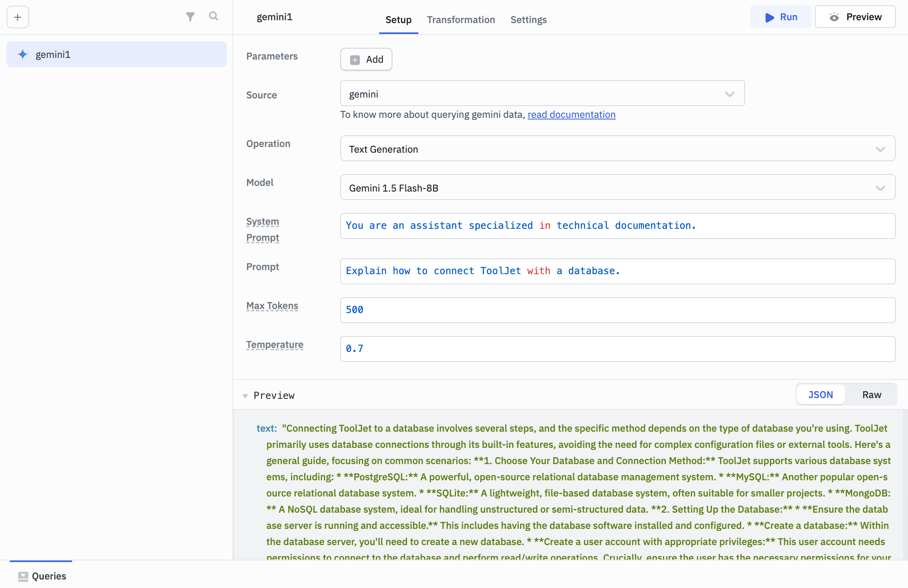The image size is (908, 588).
Task: Open the query filter funnel icon
Action: click(190, 17)
